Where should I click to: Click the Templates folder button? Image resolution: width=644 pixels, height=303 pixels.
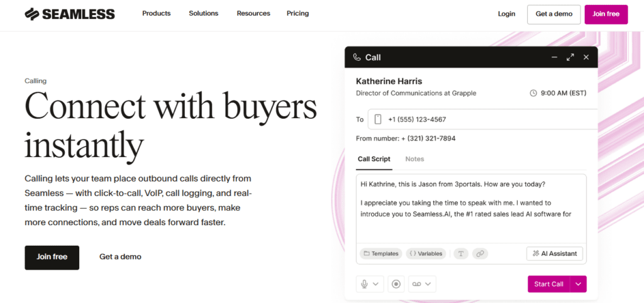[x=380, y=253]
